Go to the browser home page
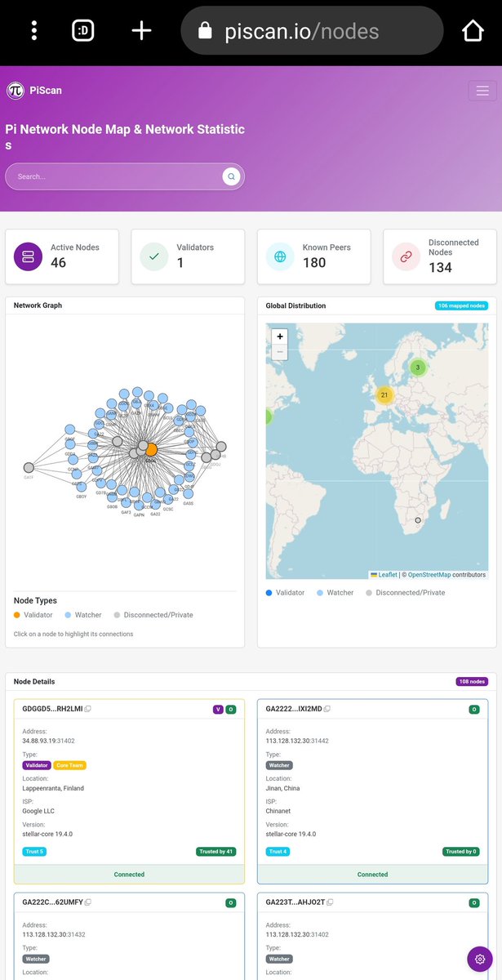The image size is (502, 980). 473,30
